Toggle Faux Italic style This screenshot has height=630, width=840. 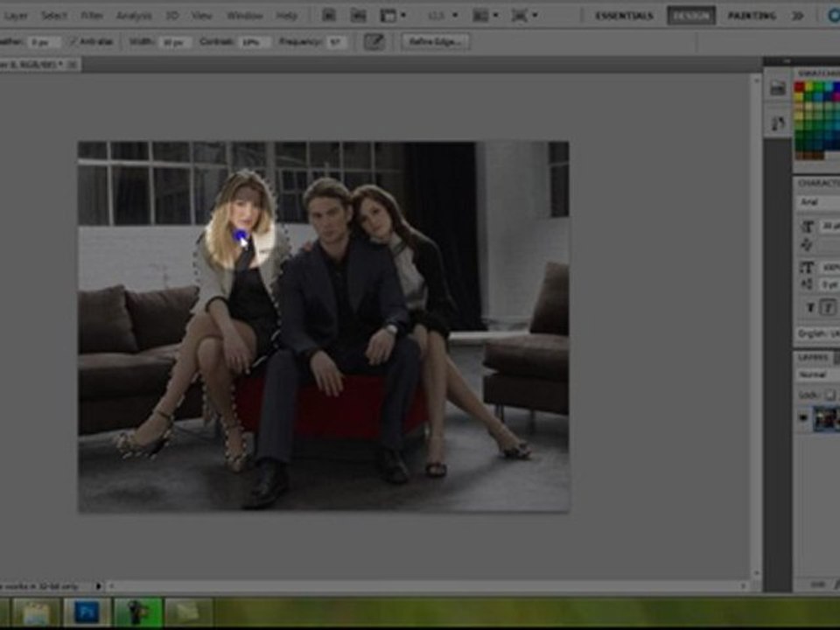coord(829,308)
